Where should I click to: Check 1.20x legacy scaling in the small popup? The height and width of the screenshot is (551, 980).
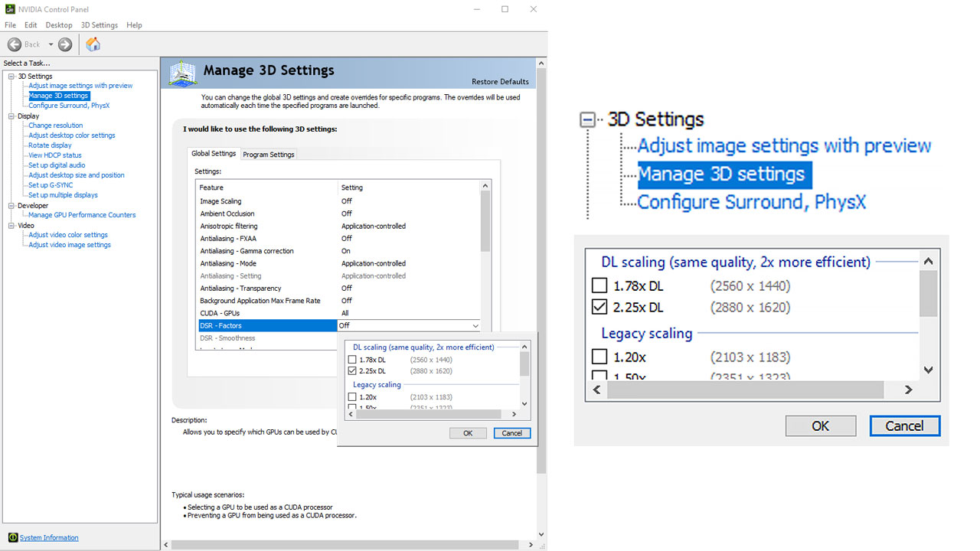[x=352, y=397]
